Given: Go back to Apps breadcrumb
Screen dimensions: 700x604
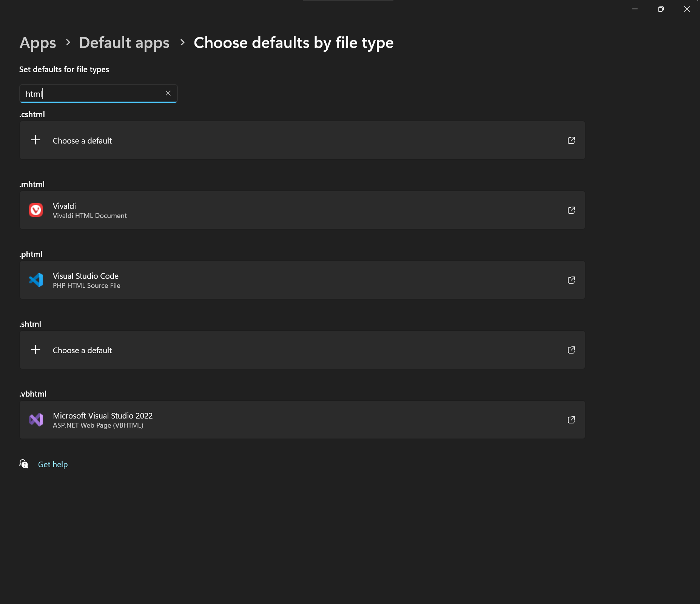Looking at the screenshot, I should pos(38,43).
